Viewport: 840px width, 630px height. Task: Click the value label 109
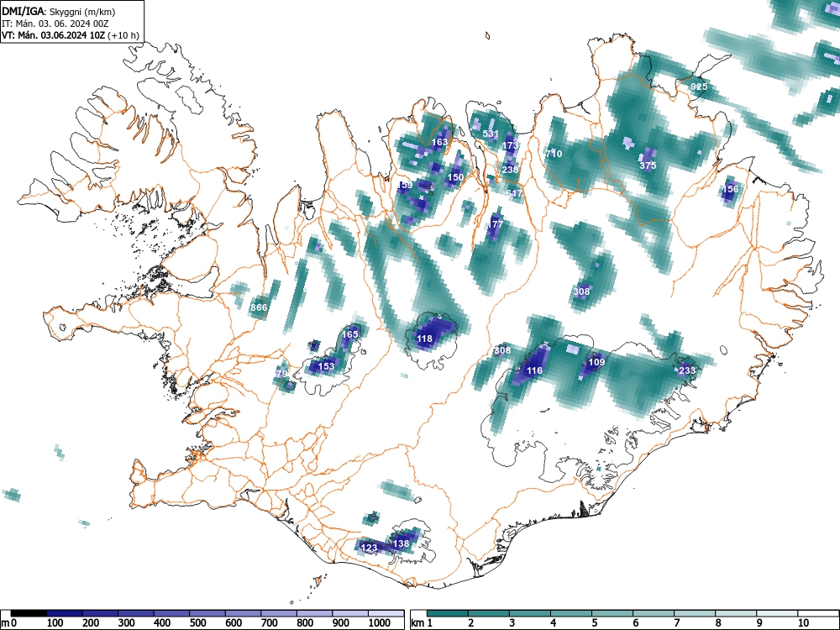pyautogui.click(x=596, y=362)
